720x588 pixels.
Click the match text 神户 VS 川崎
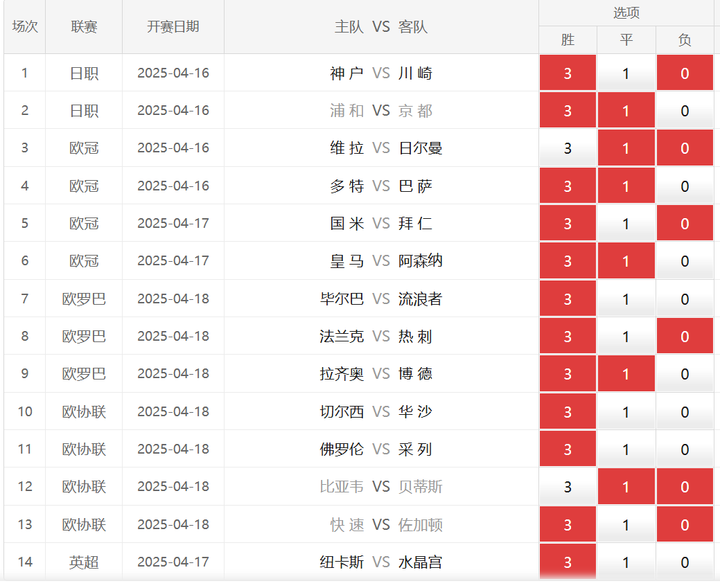(x=381, y=73)
